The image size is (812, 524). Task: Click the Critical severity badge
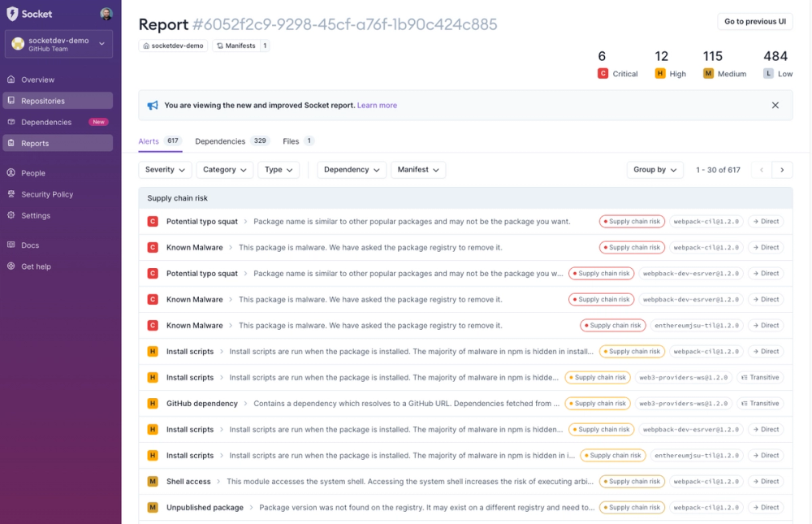[602, 73]
